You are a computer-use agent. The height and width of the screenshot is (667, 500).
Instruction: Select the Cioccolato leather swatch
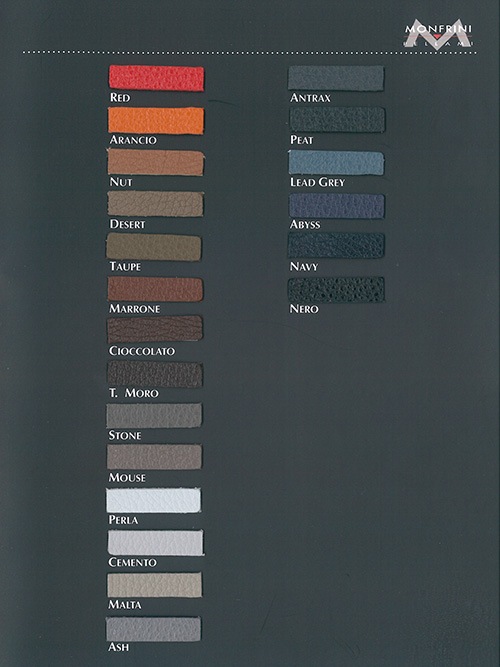[155, 329]
